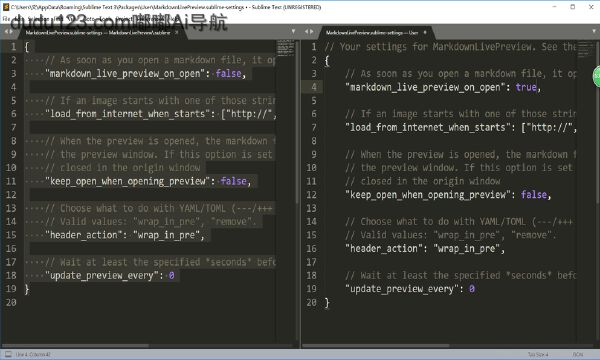Screen dimensions: 600x360
Task: Click the right pane horizontal scrollbar
Action: [x=376, y=345]
